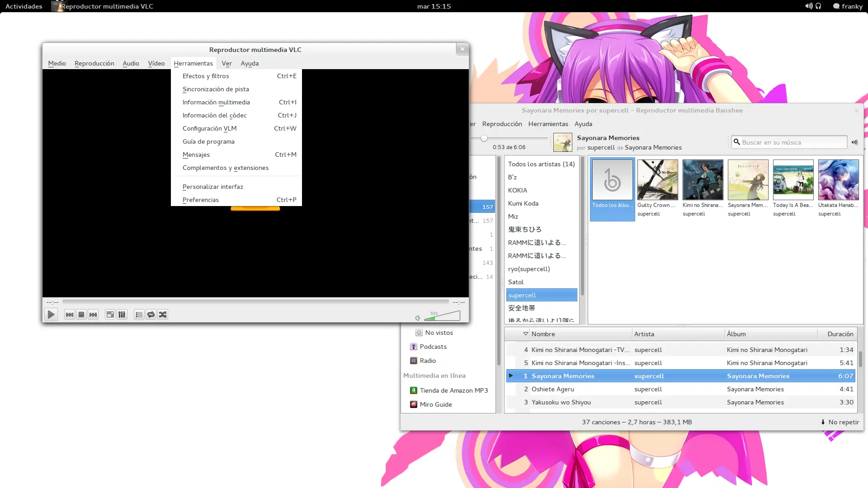Start playback with the VLC play button

click(51, 314)
